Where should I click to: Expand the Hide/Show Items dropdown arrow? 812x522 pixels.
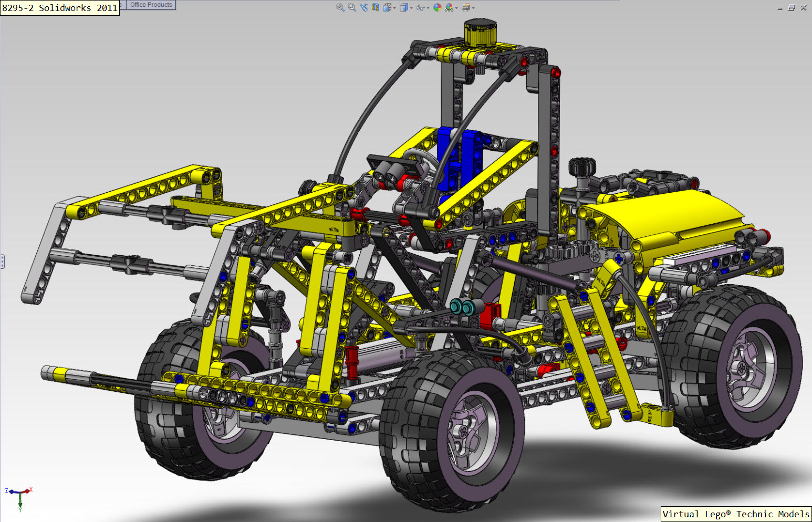[x=428, y=8]
